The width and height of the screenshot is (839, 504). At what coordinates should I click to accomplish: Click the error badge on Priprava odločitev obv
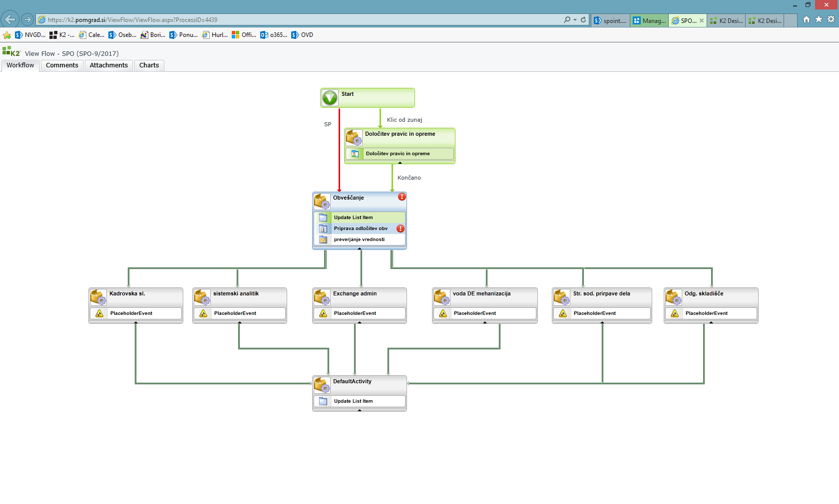pyautogui.click(x=401, y=229)
